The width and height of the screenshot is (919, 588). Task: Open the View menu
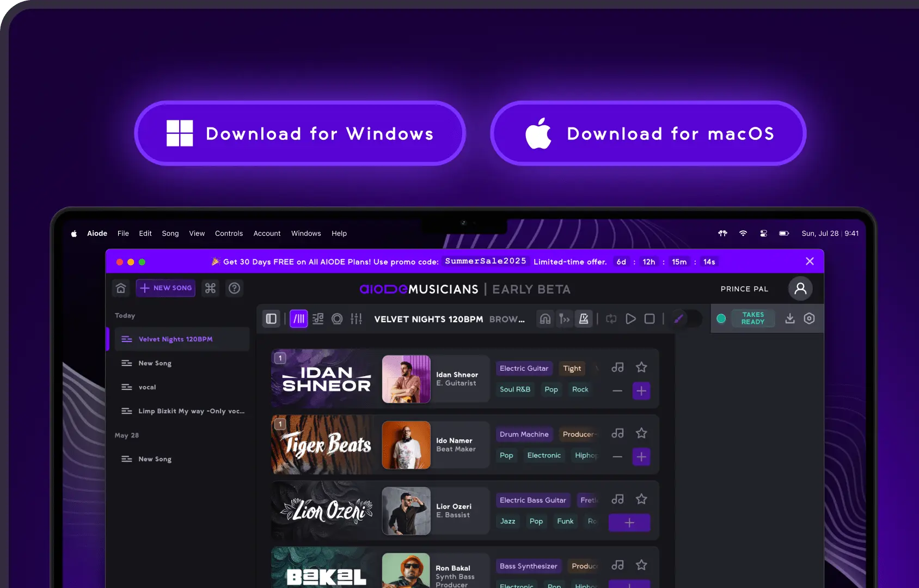tap(197, 234)
